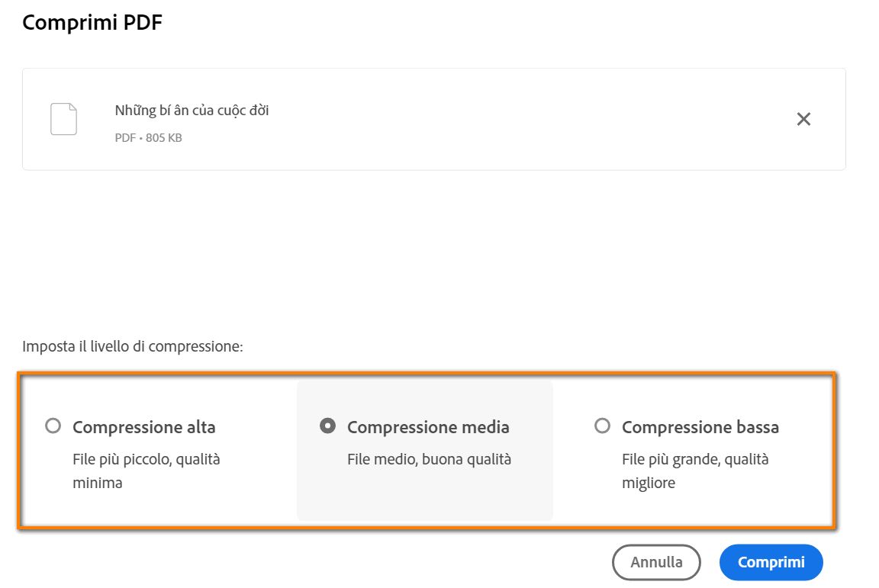Image resolution: width=879 pixels, height=588 pixels.
Task: Click the label Imposta il livello di compressione
Action: [x=134, y=345]
